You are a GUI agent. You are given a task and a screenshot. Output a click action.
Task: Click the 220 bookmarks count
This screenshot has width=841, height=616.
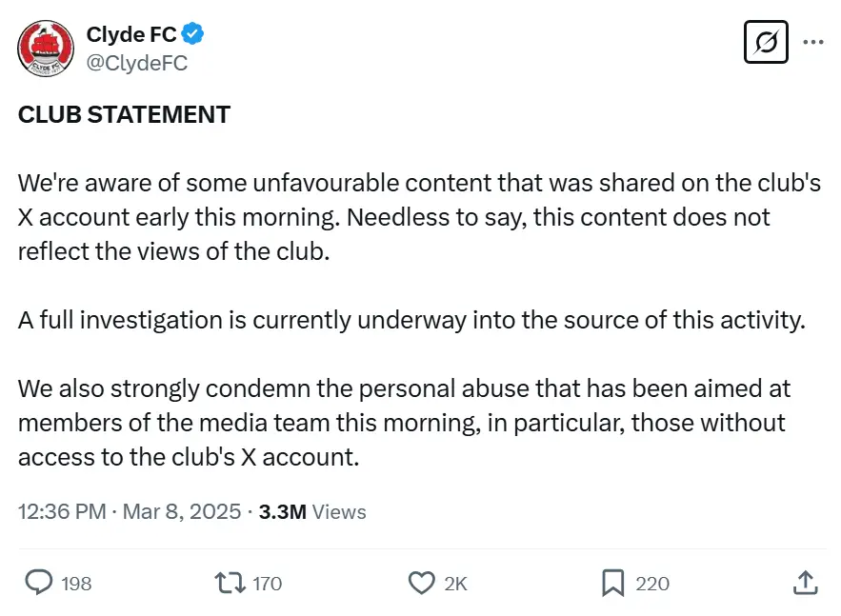pos(651,584)
